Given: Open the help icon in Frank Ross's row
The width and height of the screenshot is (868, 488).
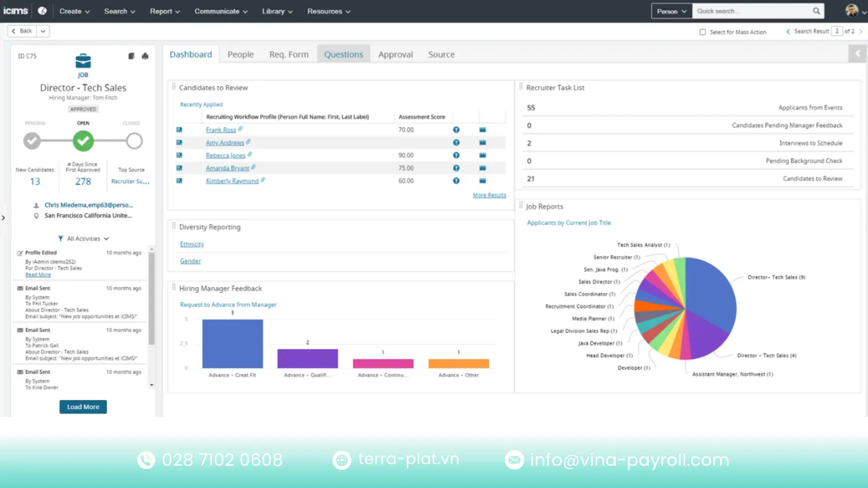Looking at the screenshot, I should [x=456, y=130].
